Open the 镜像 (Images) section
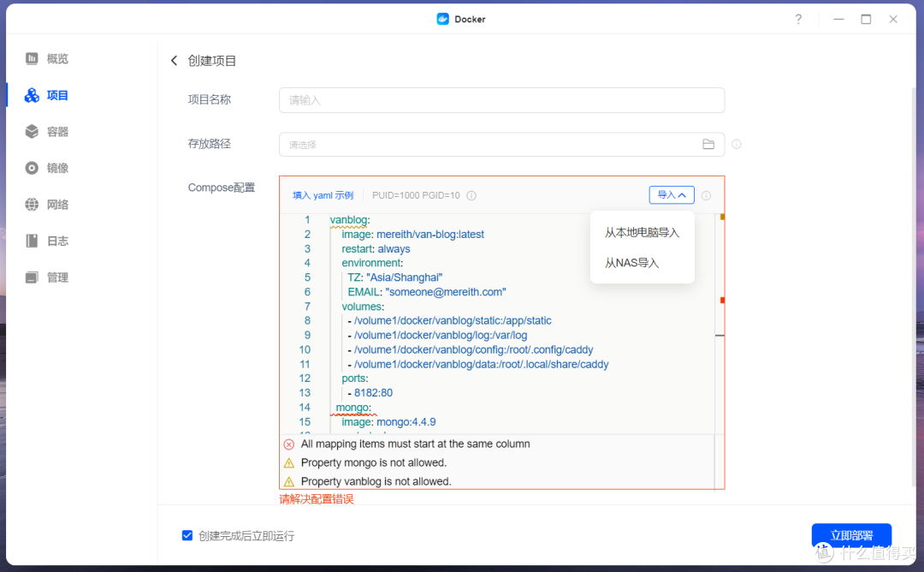 [x=47, y=168]
